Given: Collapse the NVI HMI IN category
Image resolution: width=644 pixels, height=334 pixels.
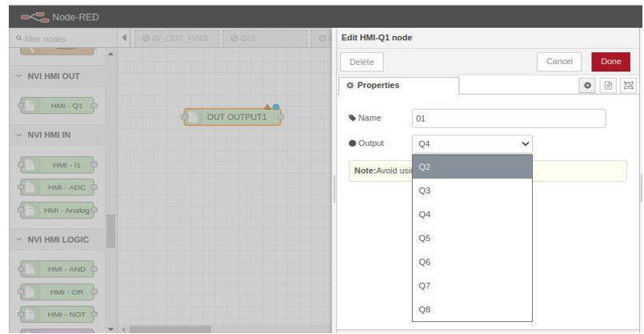Looking at the screenshot, I should pos(50,135).
